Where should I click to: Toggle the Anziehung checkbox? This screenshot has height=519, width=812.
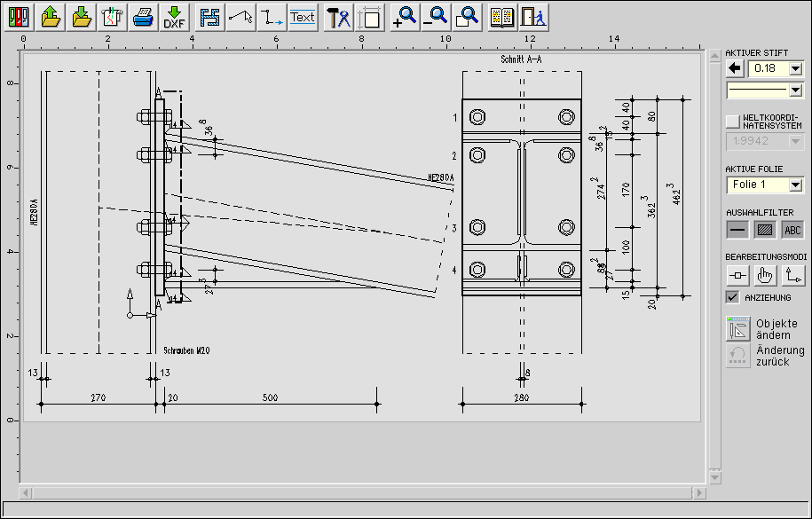click(x=732, y=297)
